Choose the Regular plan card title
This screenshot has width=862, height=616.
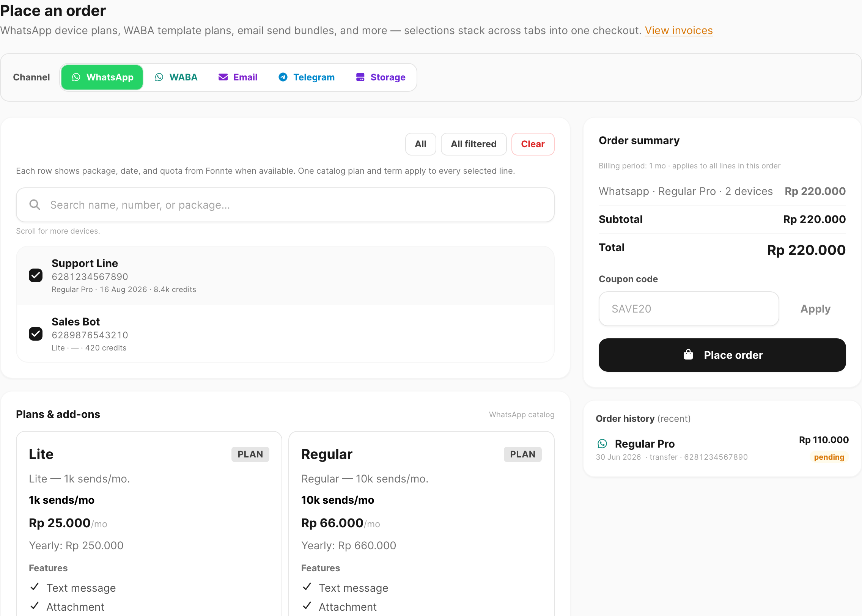[x=327, y=454]
